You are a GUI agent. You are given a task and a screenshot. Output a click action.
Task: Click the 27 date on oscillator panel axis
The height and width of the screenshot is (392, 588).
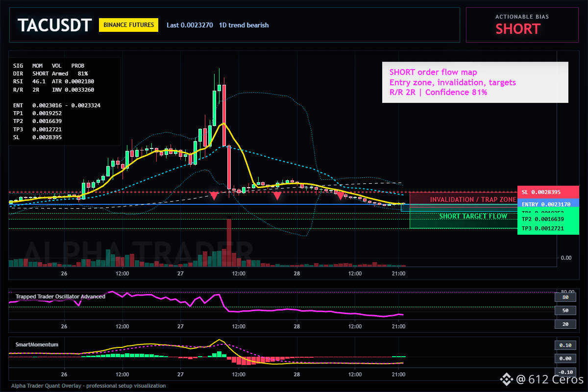coord(180,326)
